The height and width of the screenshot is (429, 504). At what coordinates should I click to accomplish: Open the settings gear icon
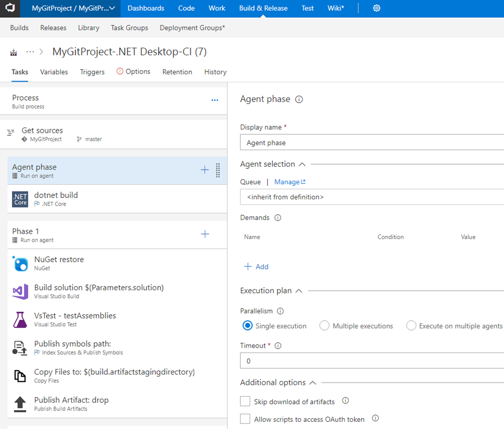(377, 8)
